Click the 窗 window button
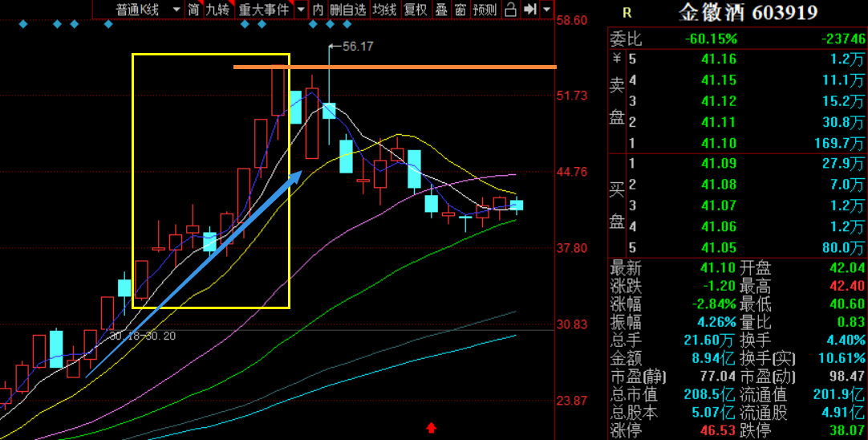 click(x=460, y=10)
